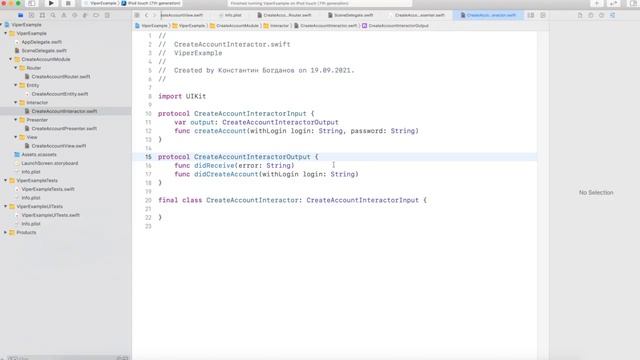
Task: Open the Breakpoint navigator
Action: [x=96, y=15]
